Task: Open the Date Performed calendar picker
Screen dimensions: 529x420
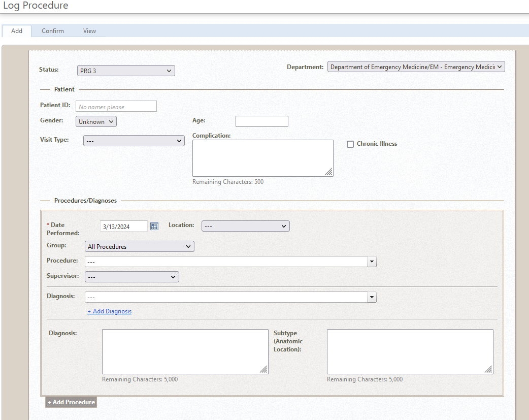Action: tap(154, 226)
